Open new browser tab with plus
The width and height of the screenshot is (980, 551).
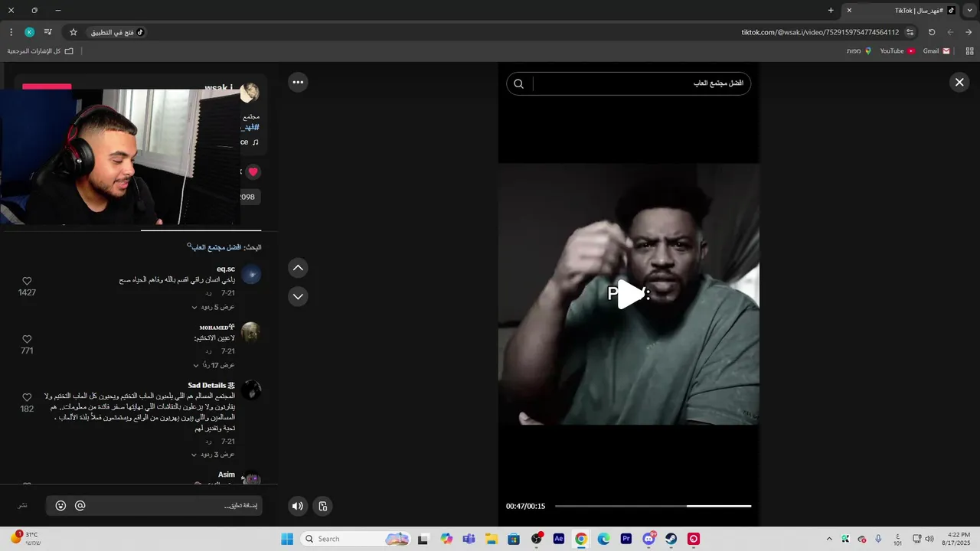pyautogui.click(x=831, y=11)
